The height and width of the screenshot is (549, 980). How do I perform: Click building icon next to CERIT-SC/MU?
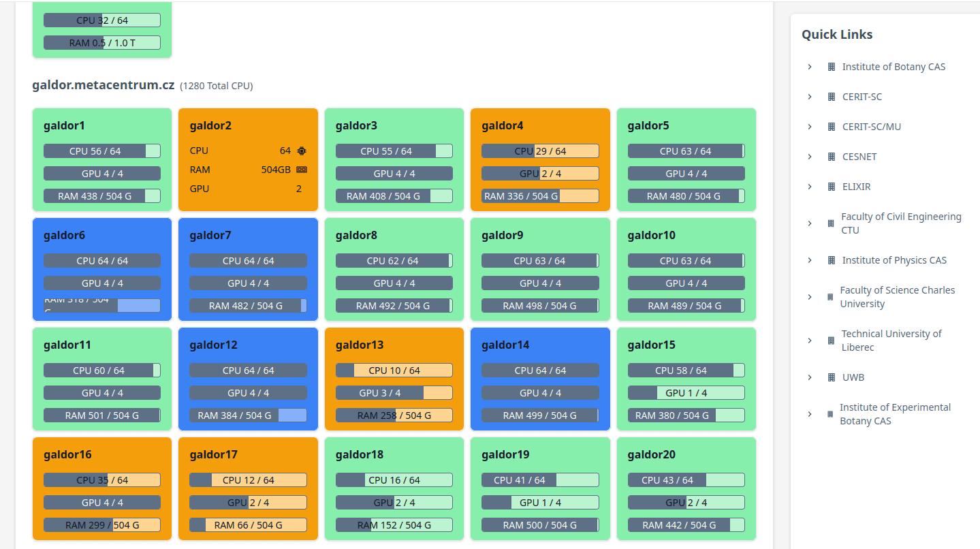click(832, 127)
